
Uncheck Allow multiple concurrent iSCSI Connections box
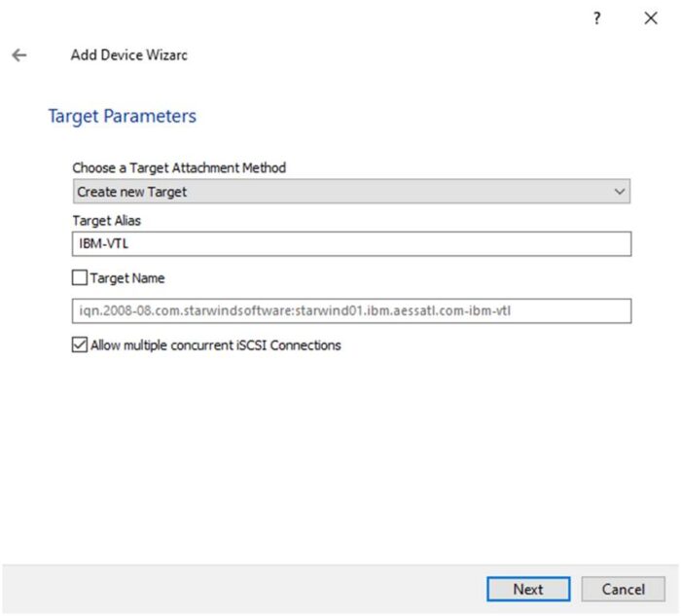(80, 344)
